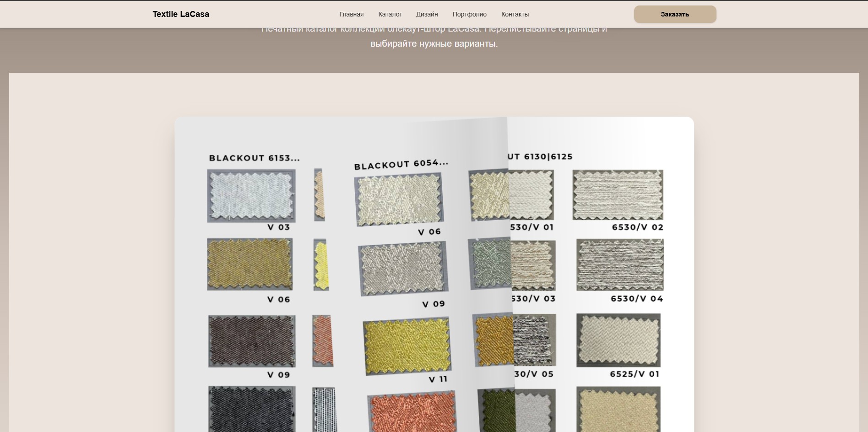Select the cream V 06 swatch under Blackout 6054
Image resolution: width=868 pixels, height=432 pixels.
pyautogui.click(x=399, y=199)
